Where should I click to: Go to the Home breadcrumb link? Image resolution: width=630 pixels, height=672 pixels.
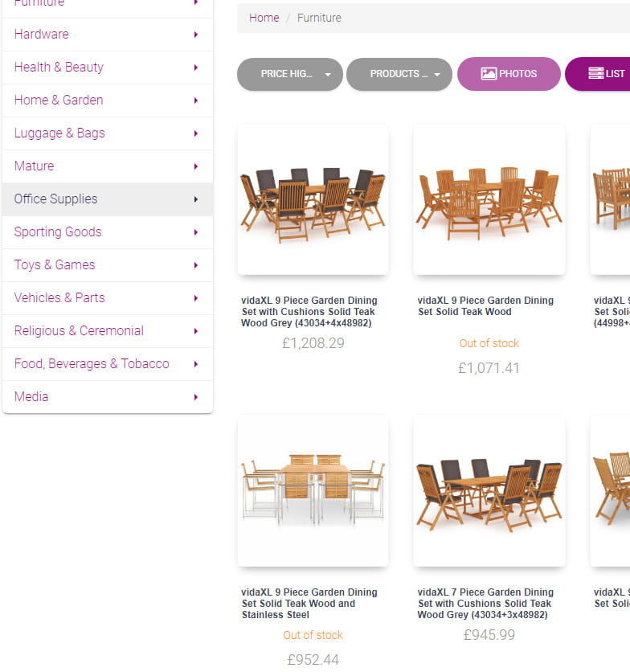(264, 18)
